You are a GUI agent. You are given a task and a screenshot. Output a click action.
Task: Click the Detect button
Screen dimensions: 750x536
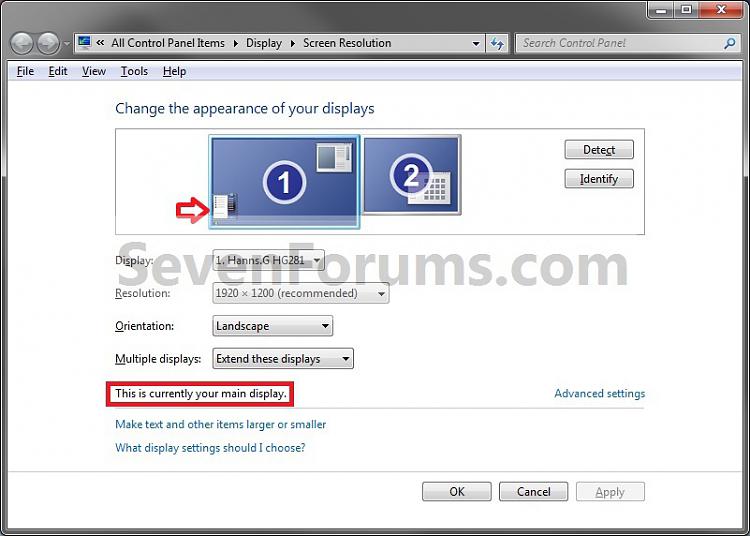pos(599,150)
